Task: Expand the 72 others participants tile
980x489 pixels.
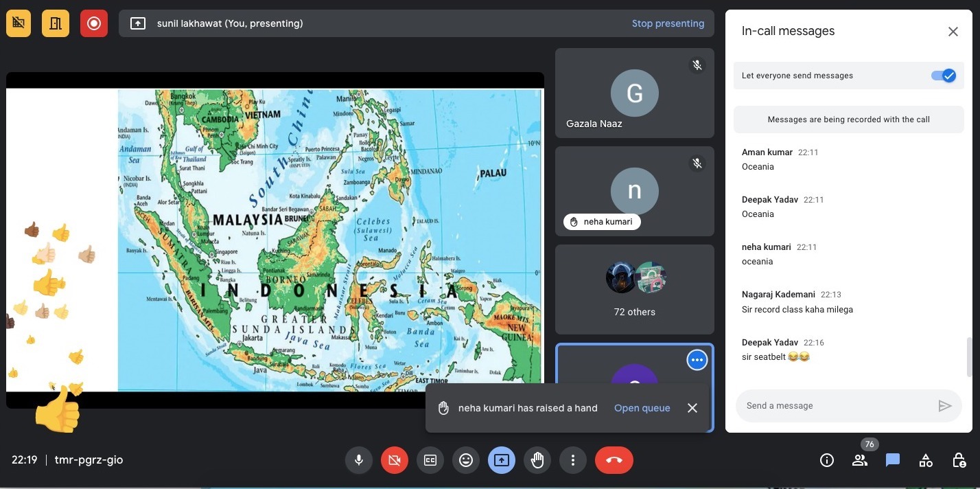Action: pos(634,289)
